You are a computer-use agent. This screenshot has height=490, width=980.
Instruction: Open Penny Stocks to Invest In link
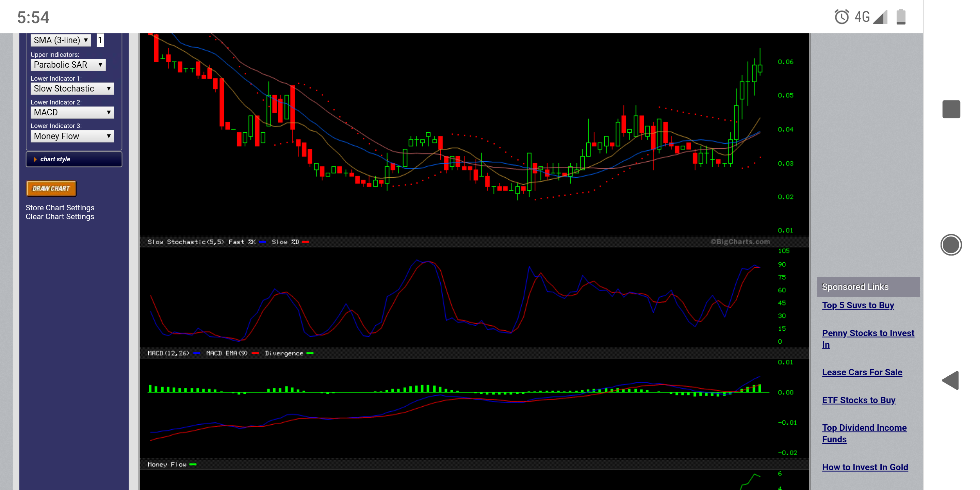coord(868,339)
